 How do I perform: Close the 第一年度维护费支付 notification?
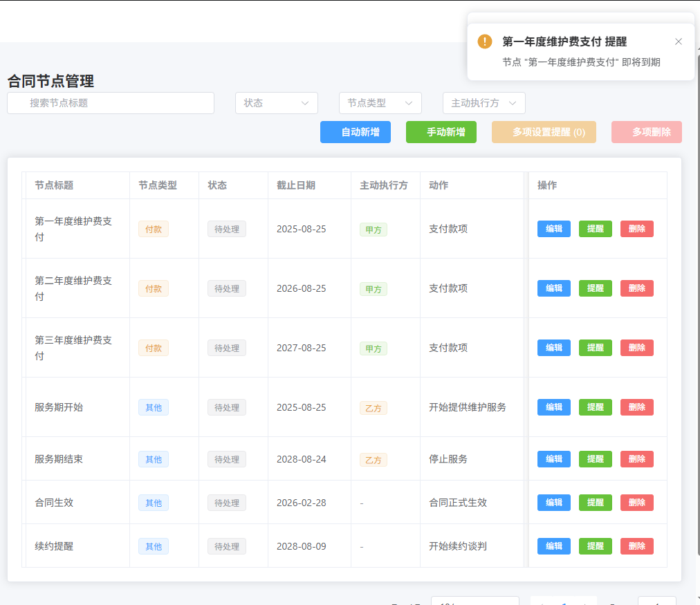pyautogui.click(x=678, y=41)
